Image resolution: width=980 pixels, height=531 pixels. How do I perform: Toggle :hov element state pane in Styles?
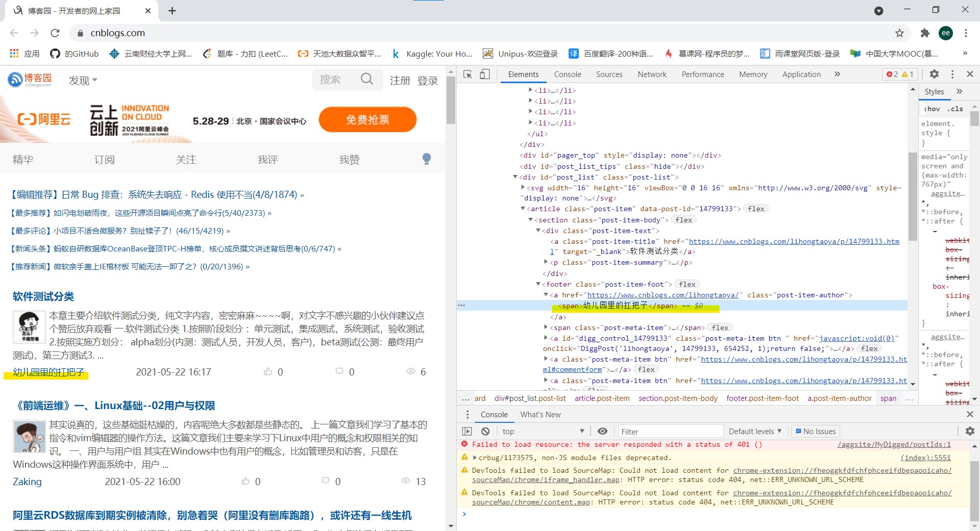[931, 109]
